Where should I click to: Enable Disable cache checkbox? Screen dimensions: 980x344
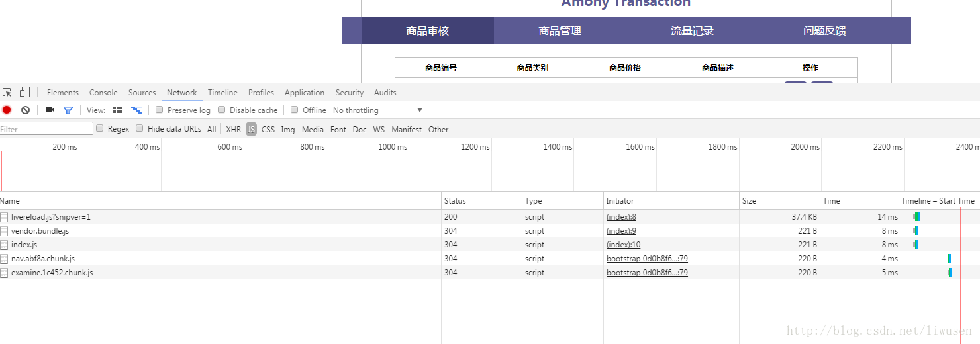click(x=221, y=110)
